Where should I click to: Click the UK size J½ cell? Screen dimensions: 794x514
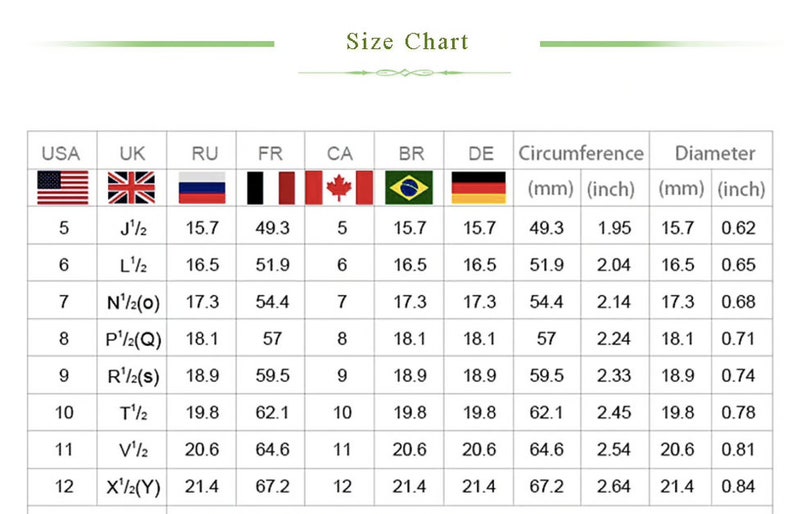tap(133, 228)
